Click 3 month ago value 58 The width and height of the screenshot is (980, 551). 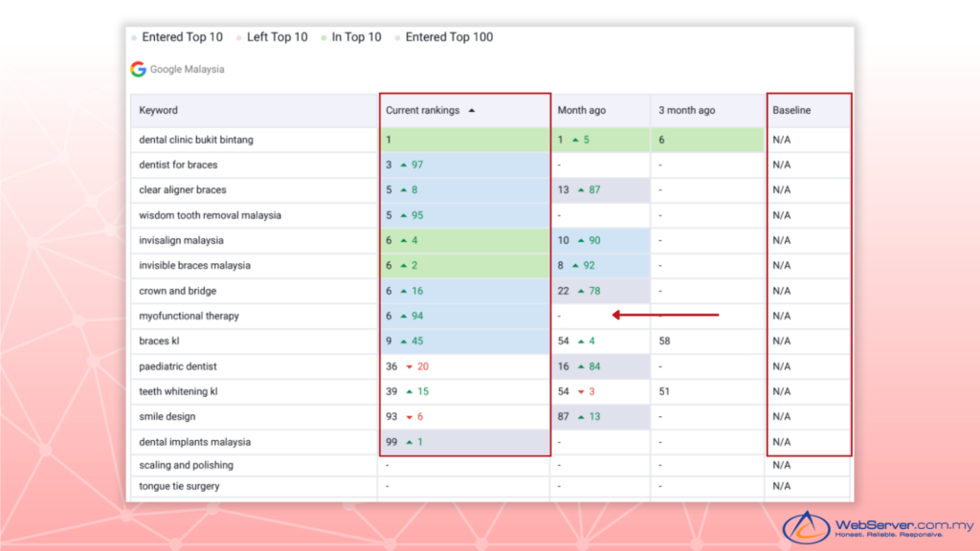click(664, 342)
